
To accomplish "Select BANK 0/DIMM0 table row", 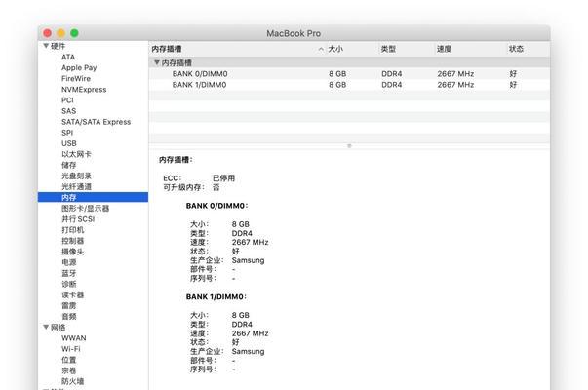I will [x=349, y=74].
